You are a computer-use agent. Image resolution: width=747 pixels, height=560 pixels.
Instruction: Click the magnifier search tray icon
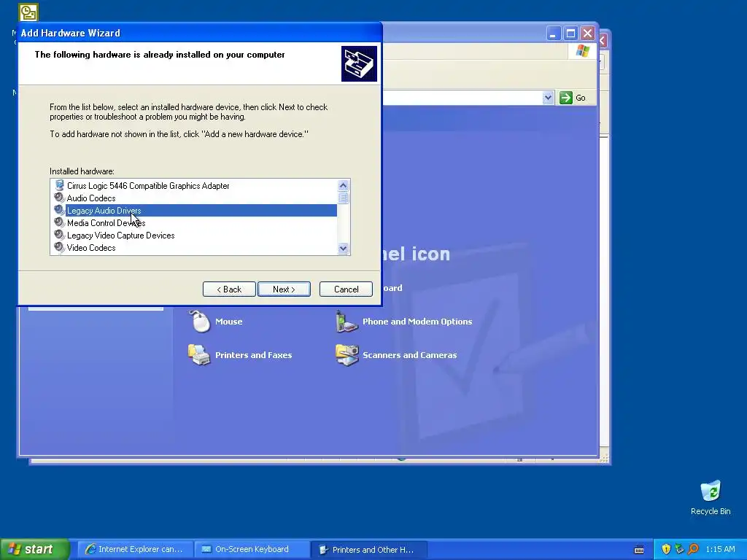click(x=694, y=549)
